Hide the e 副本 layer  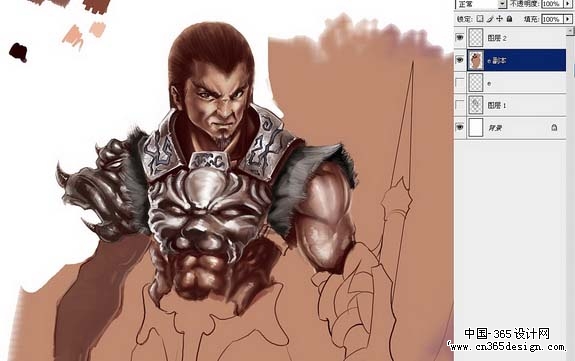tap(459, 60)
